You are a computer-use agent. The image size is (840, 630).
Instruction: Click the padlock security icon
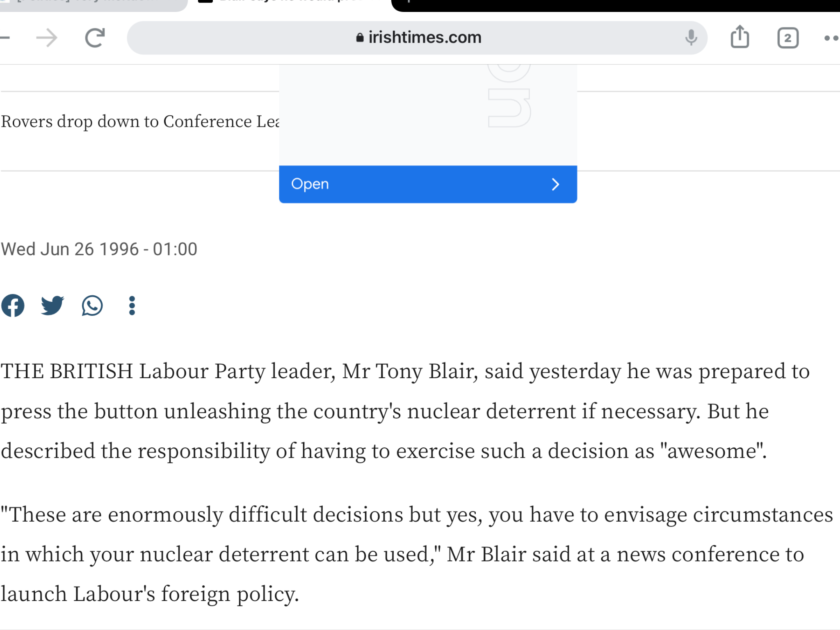pos(360,38)
